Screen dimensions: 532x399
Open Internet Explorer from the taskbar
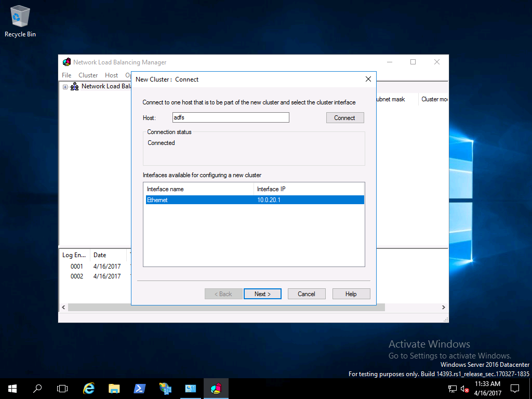coord(89,388)
